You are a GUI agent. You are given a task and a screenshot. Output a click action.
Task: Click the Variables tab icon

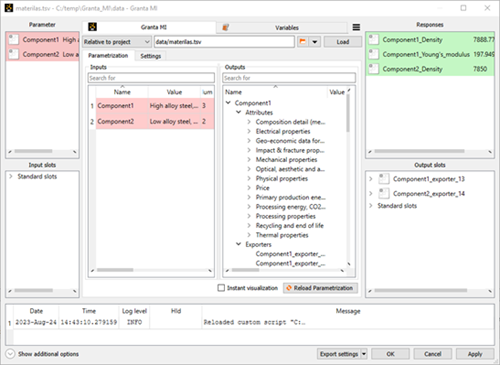226,27
